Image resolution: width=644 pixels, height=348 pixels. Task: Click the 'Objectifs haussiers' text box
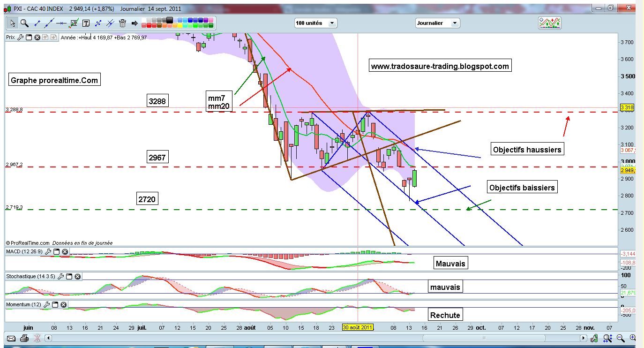pos(527,150)
